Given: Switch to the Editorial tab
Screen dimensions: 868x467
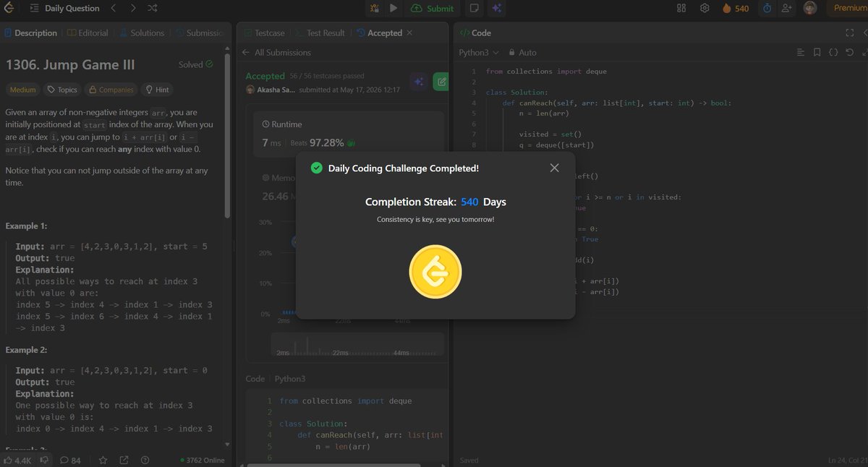Looking at the screenshot, I should [88, 33].
